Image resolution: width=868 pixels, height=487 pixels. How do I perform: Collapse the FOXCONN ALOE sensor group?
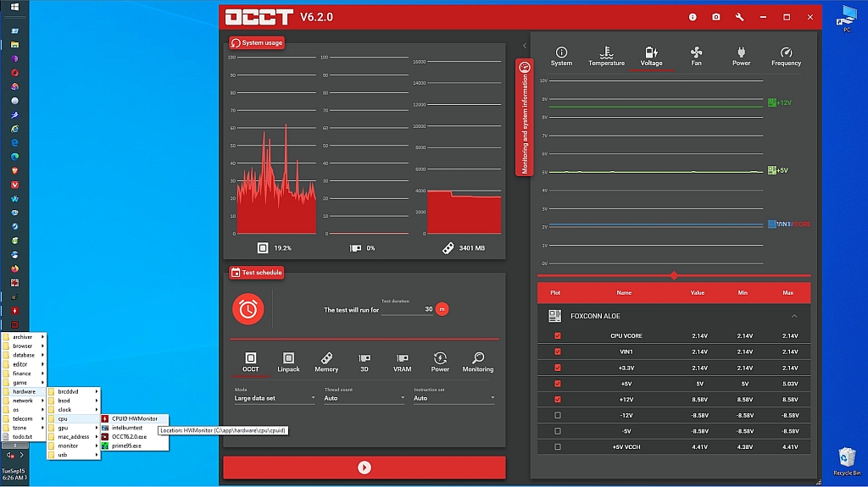coord(794,316)
